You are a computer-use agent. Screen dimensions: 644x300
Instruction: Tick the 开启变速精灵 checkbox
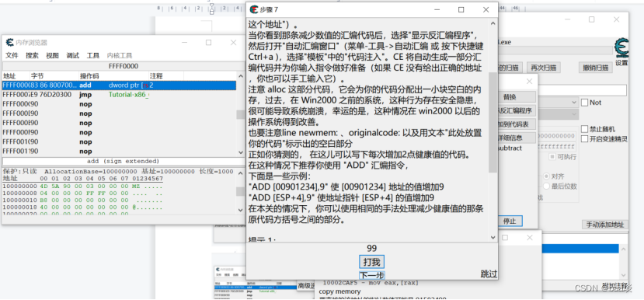pos(585,139)
